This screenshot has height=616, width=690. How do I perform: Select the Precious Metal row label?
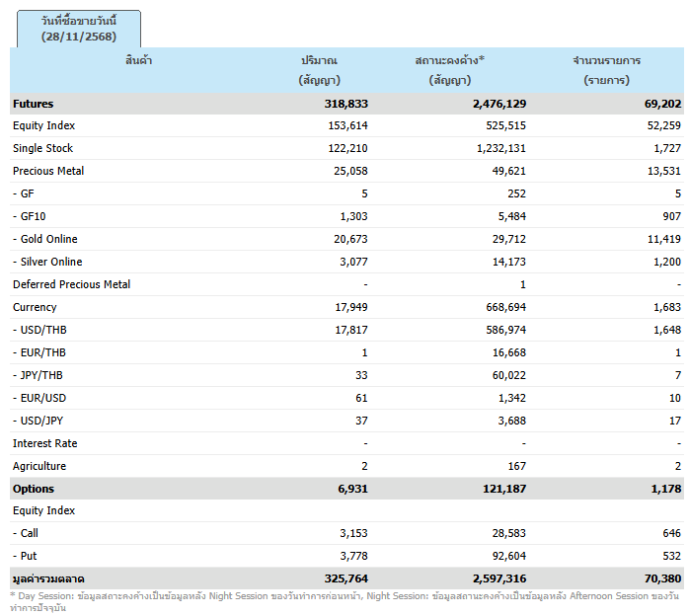[48, 172]
